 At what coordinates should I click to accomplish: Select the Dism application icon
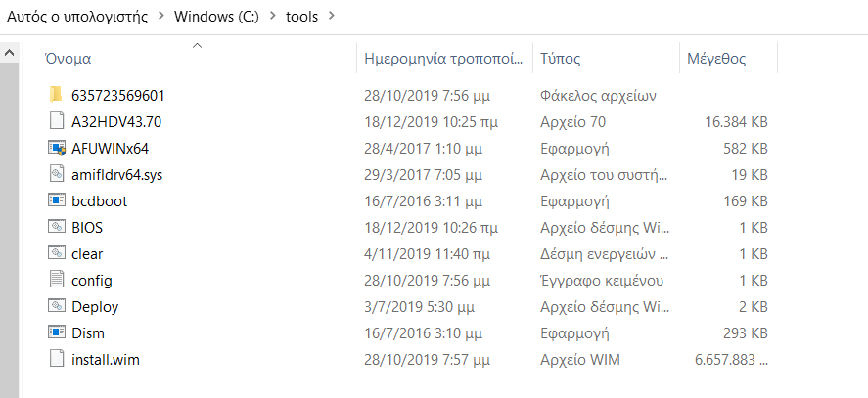(55, 333)
